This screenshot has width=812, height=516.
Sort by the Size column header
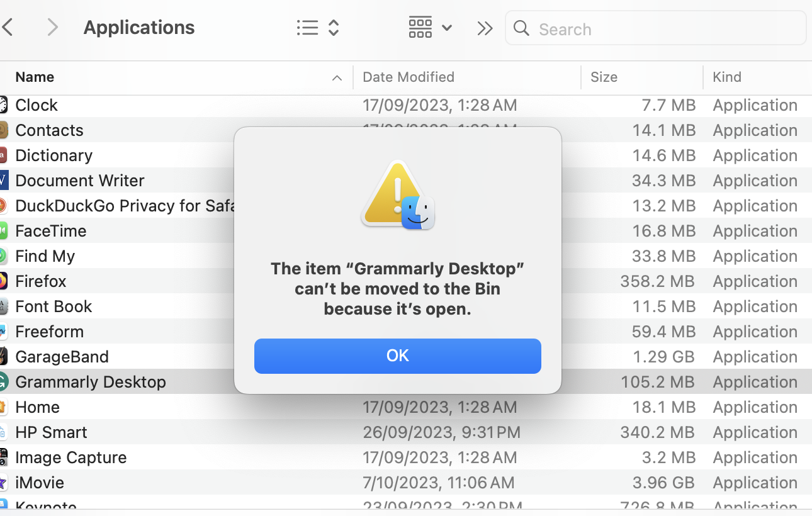(604, 77)
